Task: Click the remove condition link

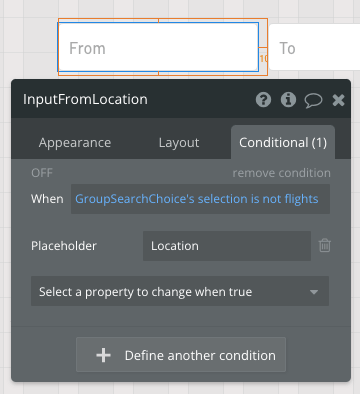Action: coord(282,173)
